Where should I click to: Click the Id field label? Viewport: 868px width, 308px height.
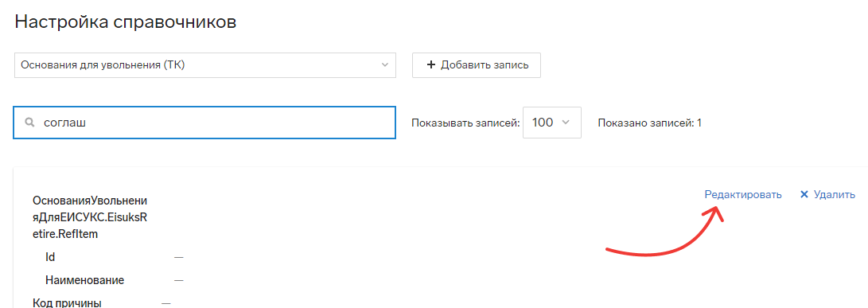point(50,257)
